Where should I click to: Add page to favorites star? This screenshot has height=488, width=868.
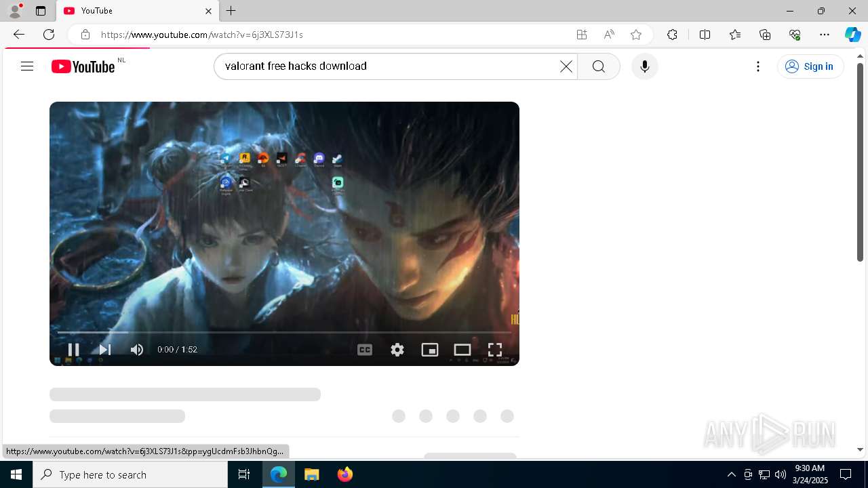point(636,35)
